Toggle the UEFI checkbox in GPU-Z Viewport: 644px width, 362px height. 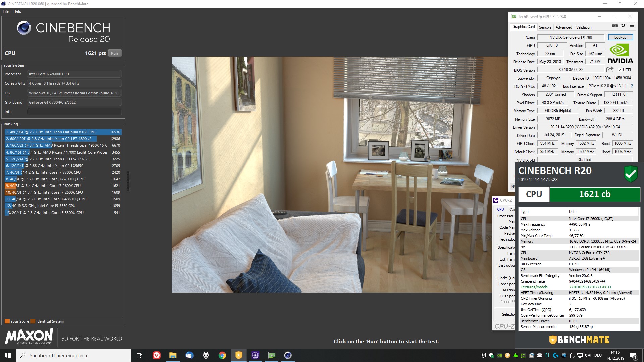click(x=620, y=70)
